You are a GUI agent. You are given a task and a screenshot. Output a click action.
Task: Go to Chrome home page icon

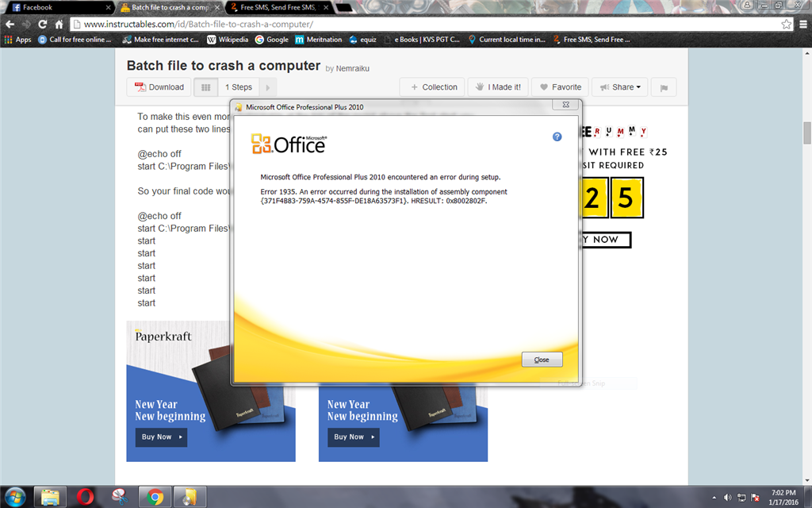[59, 25]
